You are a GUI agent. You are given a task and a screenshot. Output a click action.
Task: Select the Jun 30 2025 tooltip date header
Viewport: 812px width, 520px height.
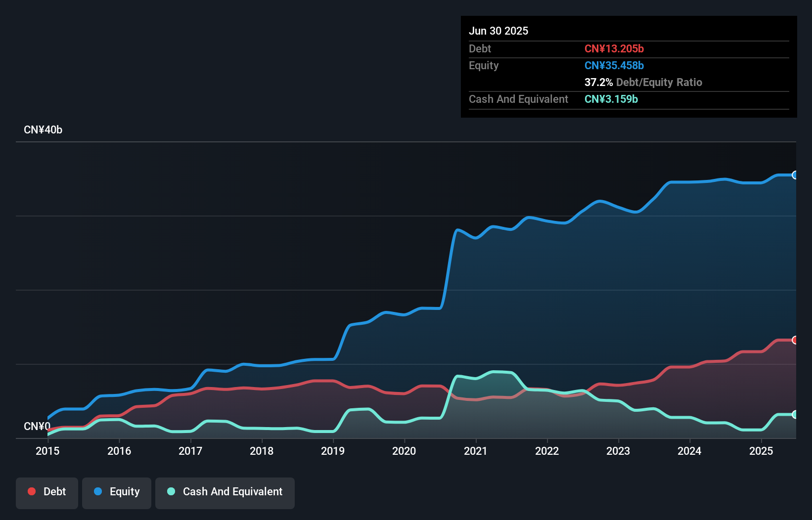498,31
